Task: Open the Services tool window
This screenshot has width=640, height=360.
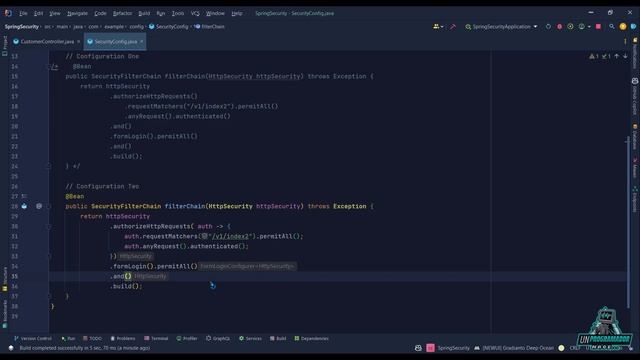Action: tap(250, 338)
